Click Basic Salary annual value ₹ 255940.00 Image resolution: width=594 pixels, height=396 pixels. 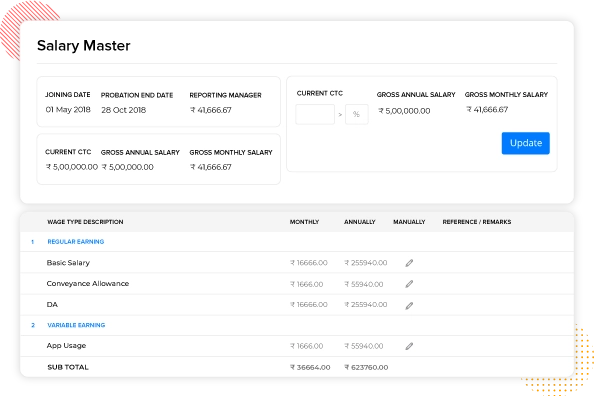pyautogui.click(x=366, y=263)
